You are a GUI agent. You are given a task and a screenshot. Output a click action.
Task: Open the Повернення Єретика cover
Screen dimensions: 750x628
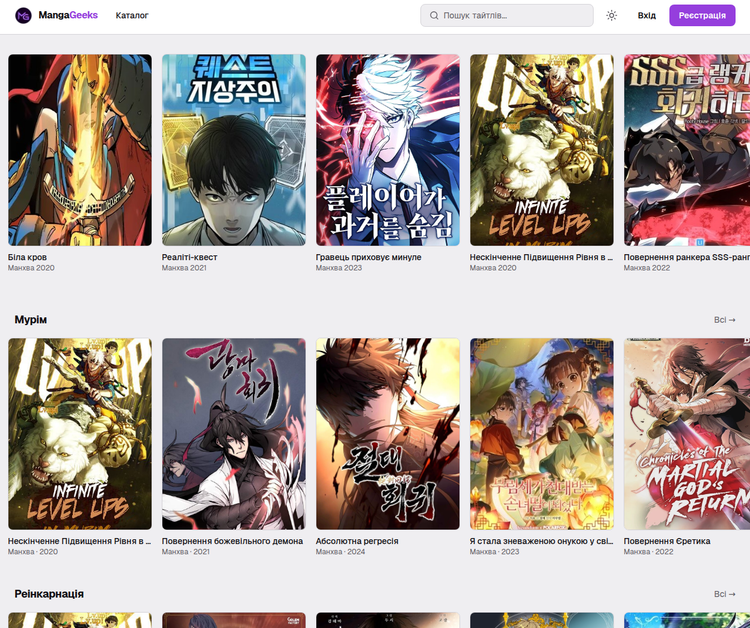click(x=687, y=434)
